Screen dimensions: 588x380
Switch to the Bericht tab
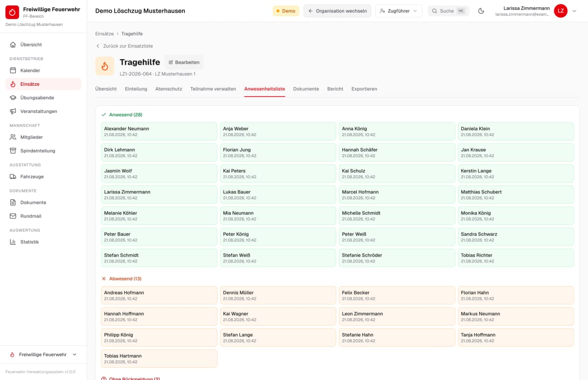pyautogui.click(x=335, y=89)
